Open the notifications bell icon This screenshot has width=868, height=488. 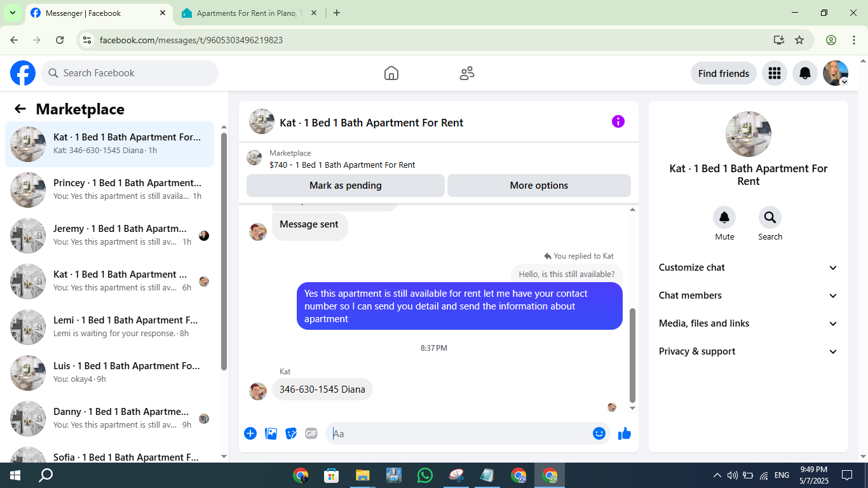(805, 73)
